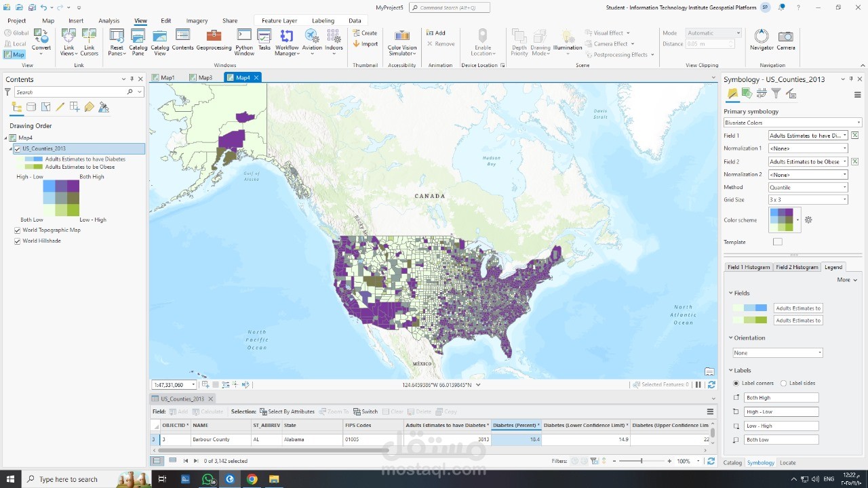Click the Import thumbnail button
Screen dimensions: 868x488
(x=365, y=43)
